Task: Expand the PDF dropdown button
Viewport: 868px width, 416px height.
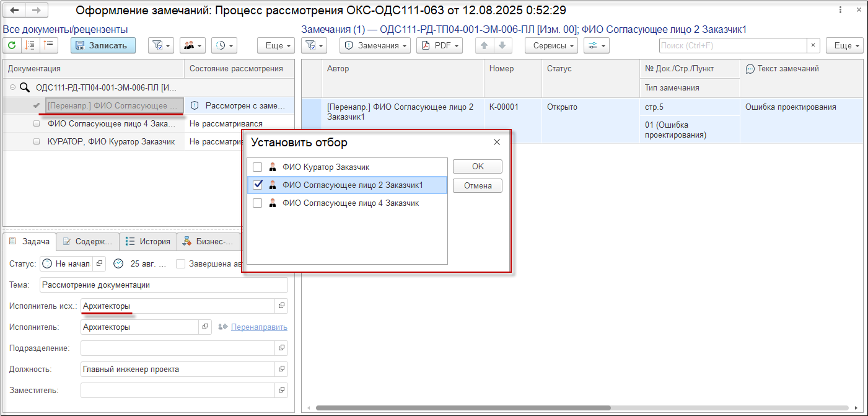Action: point(439,45)
